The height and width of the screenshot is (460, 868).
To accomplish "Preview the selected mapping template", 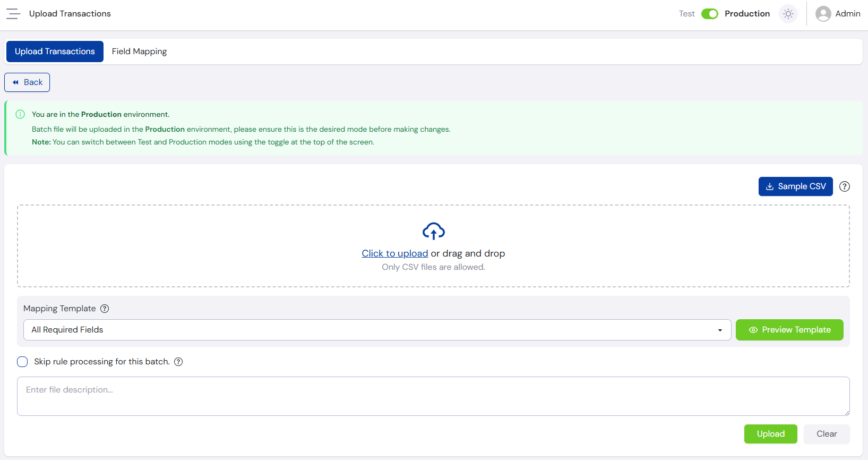I will coord(789,330).
